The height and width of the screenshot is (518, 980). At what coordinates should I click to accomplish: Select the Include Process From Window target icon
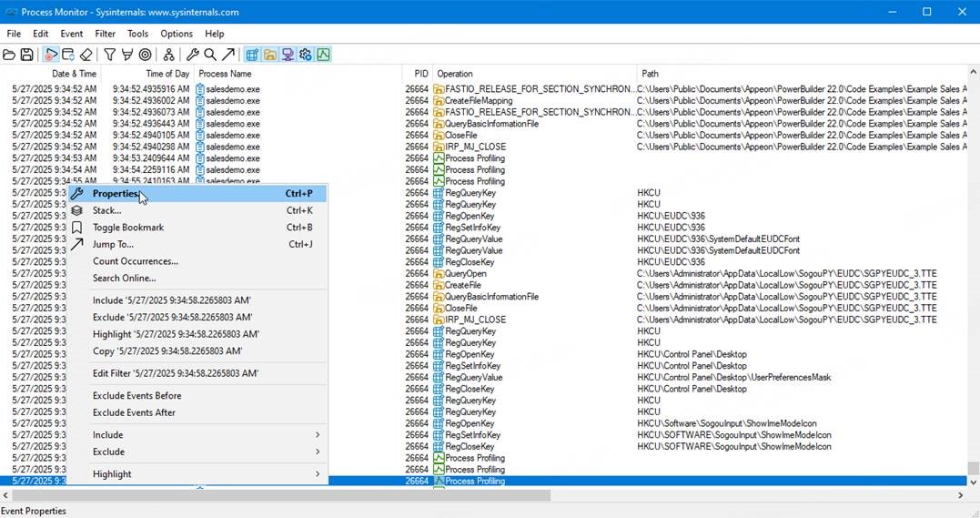(145, 55)
